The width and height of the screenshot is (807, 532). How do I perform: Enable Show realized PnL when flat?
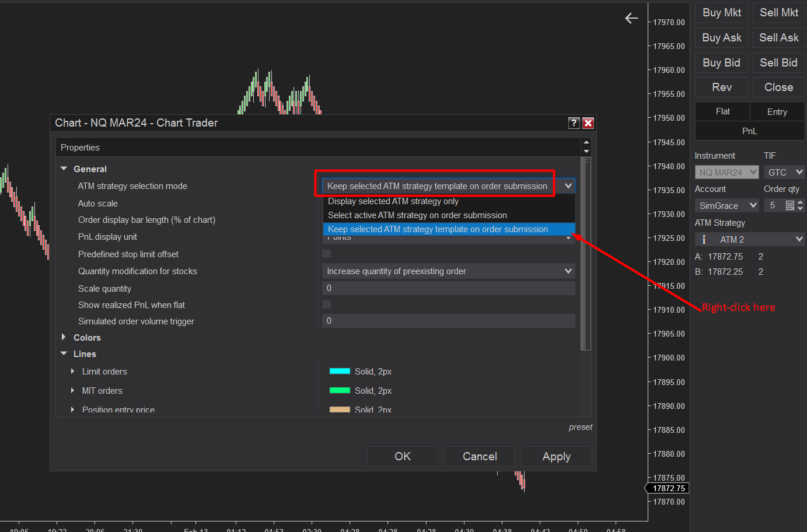[x=327, y=304]
